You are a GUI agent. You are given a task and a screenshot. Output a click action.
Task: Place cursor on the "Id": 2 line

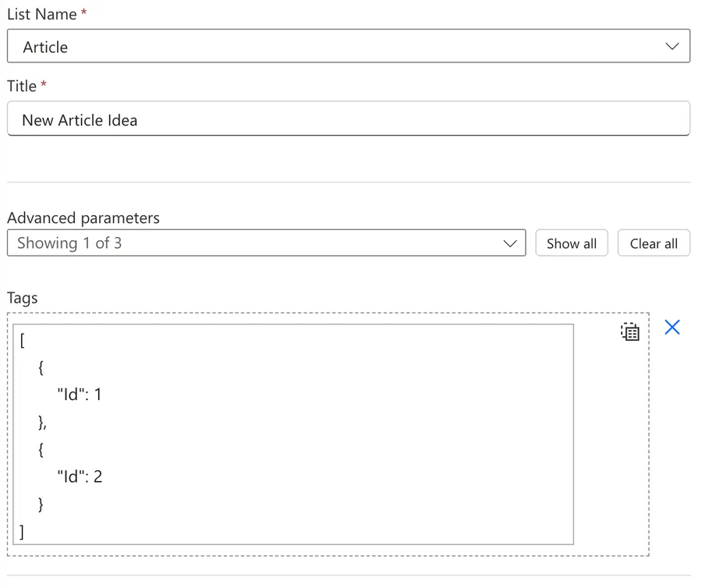click(80, 476)
